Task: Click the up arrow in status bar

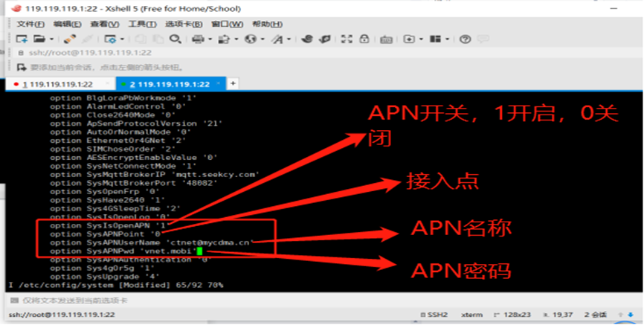Action: 622,315
